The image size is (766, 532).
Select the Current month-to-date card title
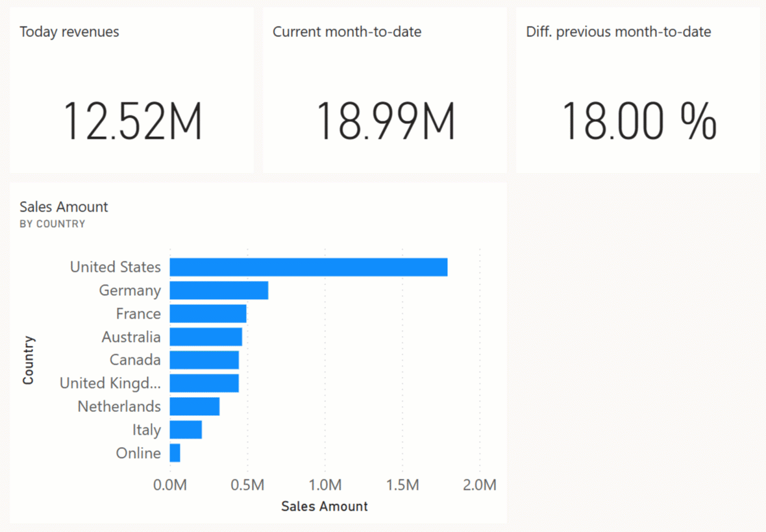pos(347,32)
